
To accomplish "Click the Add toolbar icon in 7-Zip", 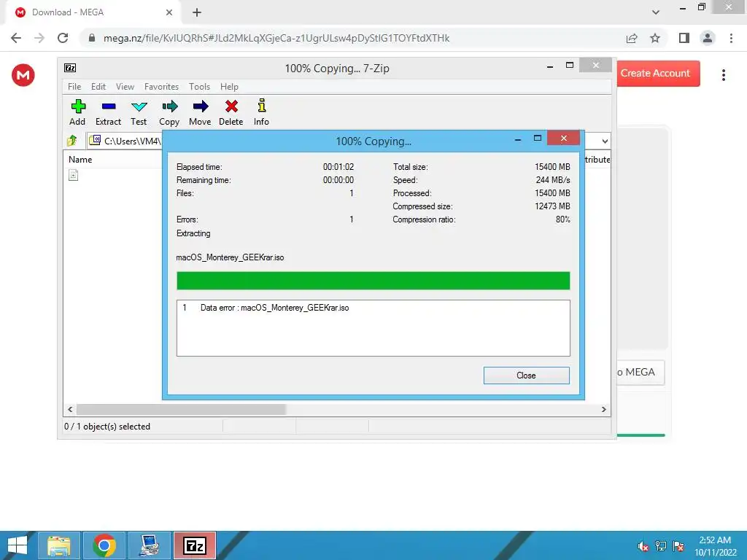I will [x=77, y=112].
